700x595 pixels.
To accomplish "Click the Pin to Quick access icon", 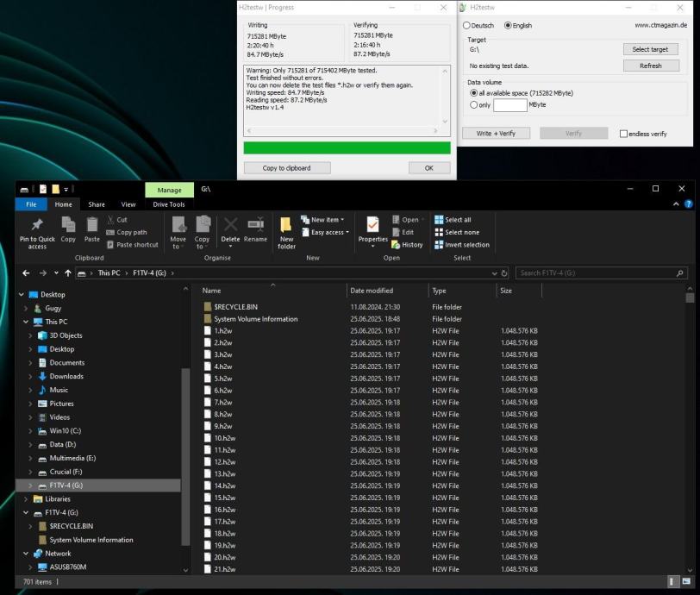I will tap(37, 226).
